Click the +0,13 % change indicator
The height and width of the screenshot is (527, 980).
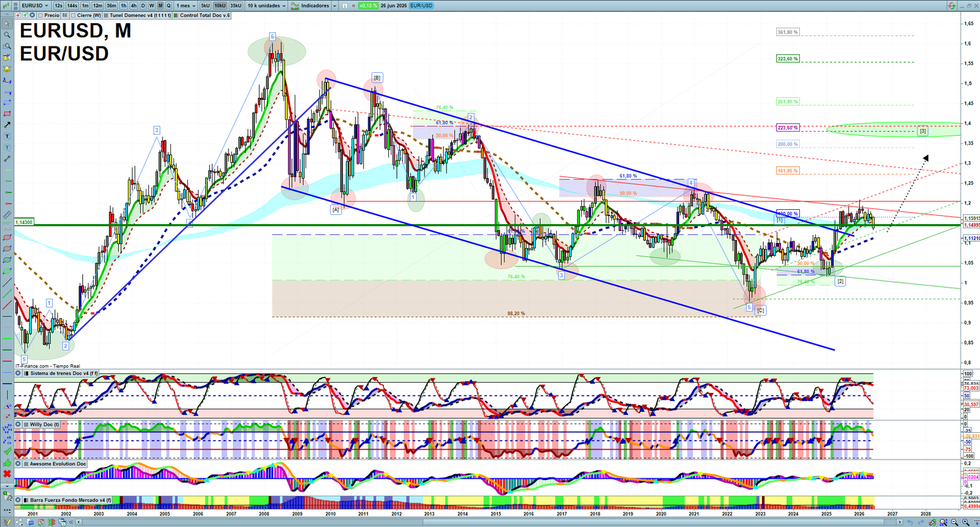(x=367, y=6)
